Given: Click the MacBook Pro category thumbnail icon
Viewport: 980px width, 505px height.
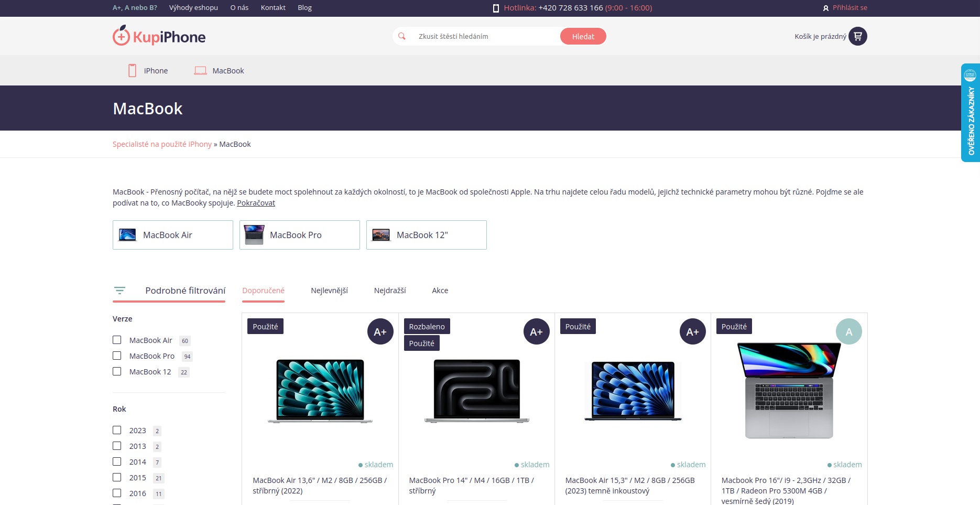Looking at the screenshot, I should [254, 234].
